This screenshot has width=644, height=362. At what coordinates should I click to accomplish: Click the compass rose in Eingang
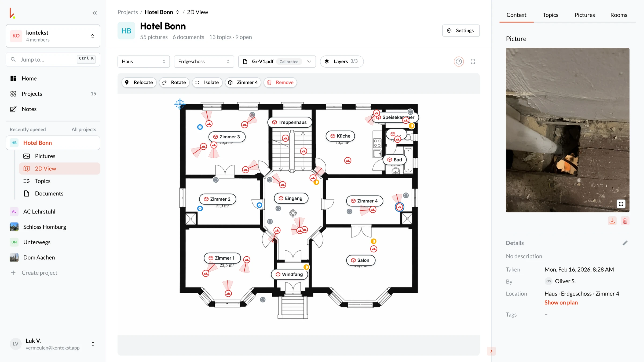[293, 213]
